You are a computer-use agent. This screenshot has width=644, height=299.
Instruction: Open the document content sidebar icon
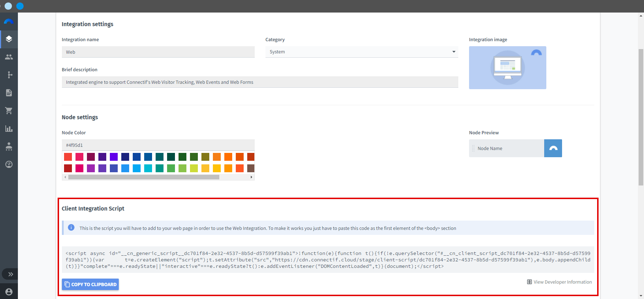click(x=9, y=93)
